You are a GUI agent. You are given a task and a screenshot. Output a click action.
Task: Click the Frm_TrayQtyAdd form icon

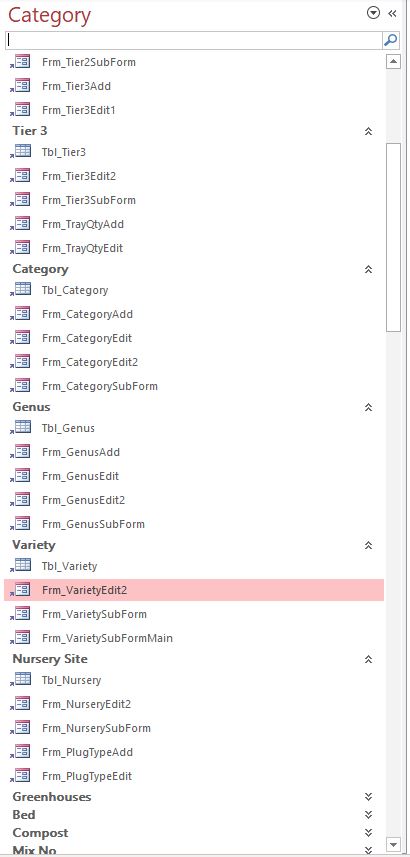(x=21, y=224)
